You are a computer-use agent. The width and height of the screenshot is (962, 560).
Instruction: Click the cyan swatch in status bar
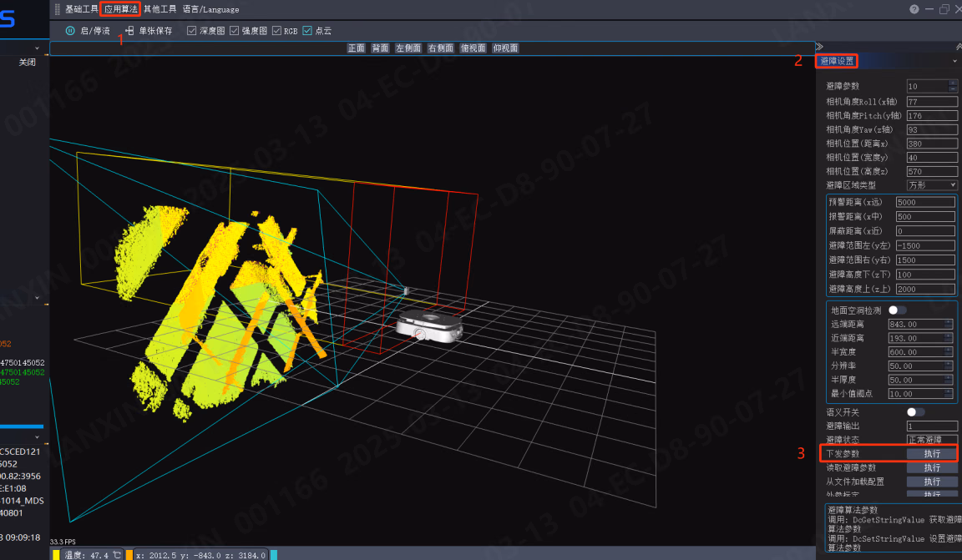point(274,554)
